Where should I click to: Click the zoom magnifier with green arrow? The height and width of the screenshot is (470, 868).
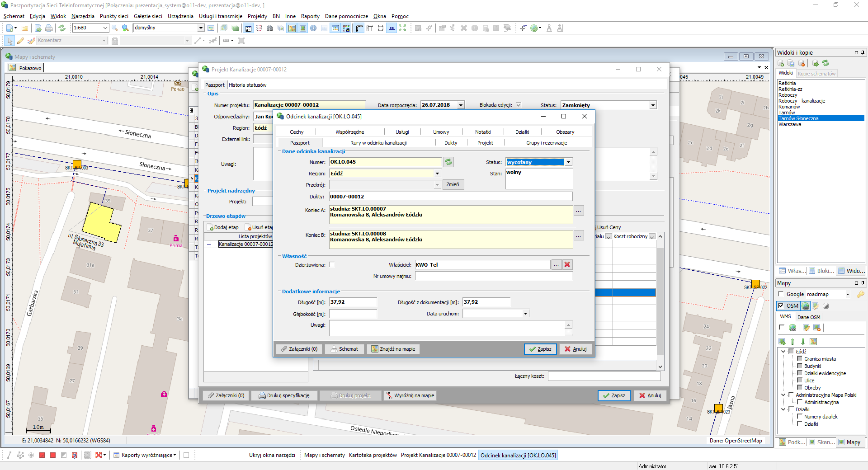click(126, 28)
